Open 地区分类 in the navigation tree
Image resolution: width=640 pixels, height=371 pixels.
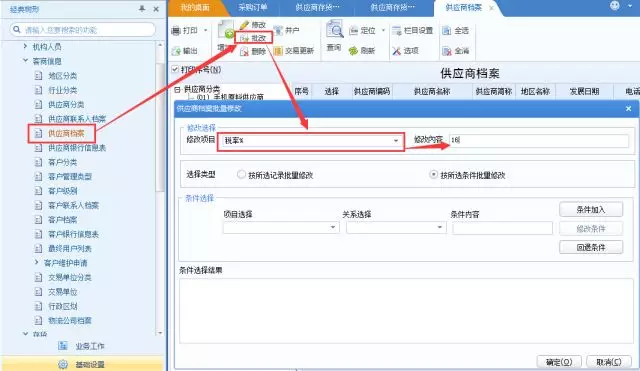point(62,76)
